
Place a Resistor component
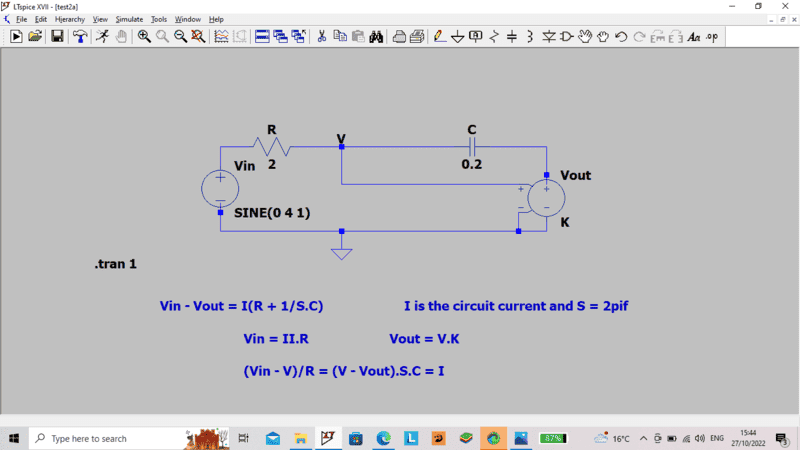(x=493, y=37)
